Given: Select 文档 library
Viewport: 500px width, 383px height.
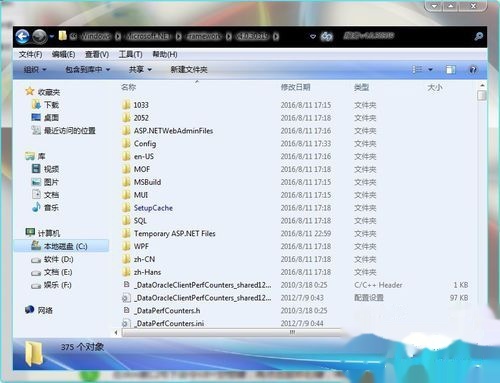Looking at the screenshot, I should click(x=51, y=195).
